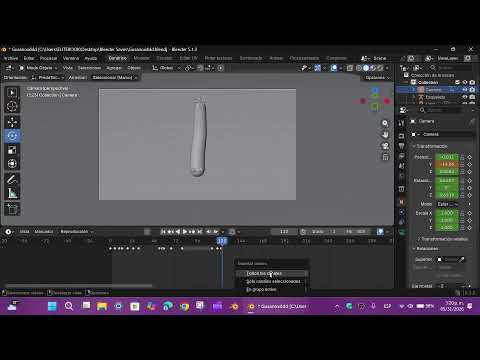Open the Agregar menu in the viewport header
480x360 pixels.
[x=114, y=68]
